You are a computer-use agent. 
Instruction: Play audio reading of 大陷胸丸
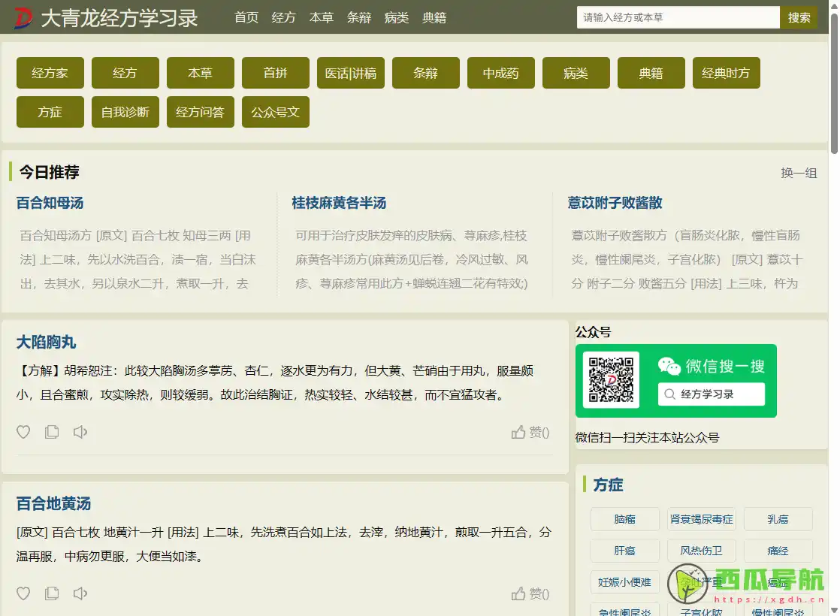point(80,432)
